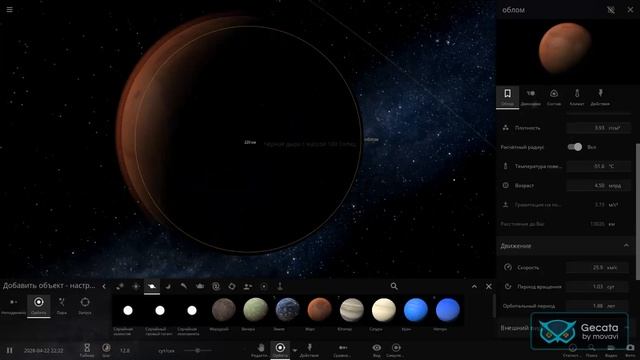Open the stars category icon
This screenshot has width=640, height=360.
coord(136,287)
